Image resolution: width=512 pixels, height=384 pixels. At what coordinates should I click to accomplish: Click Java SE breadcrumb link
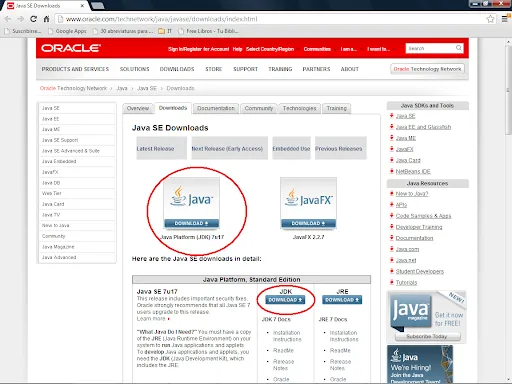(x=147, y=88)
